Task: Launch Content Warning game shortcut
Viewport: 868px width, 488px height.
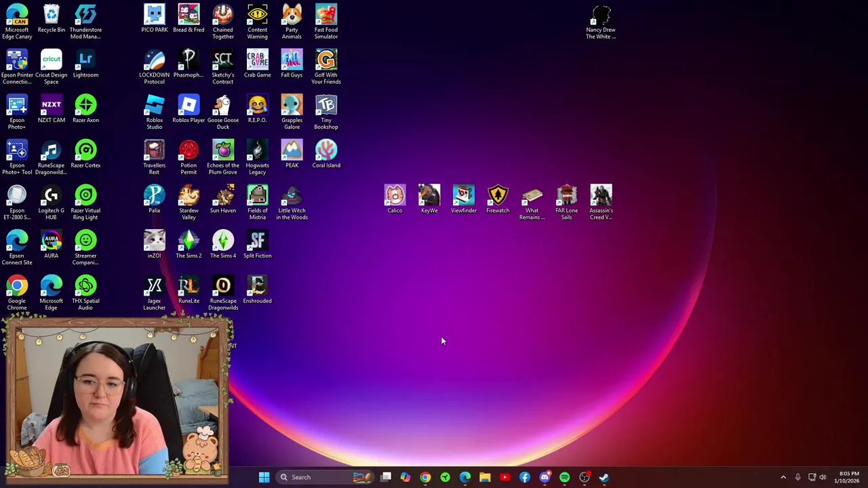Action: 258,22
